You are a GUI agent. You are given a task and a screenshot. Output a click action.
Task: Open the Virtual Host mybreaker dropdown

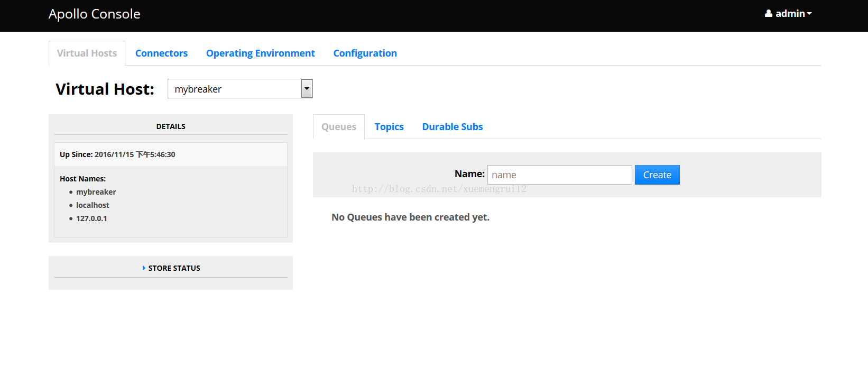240,89
